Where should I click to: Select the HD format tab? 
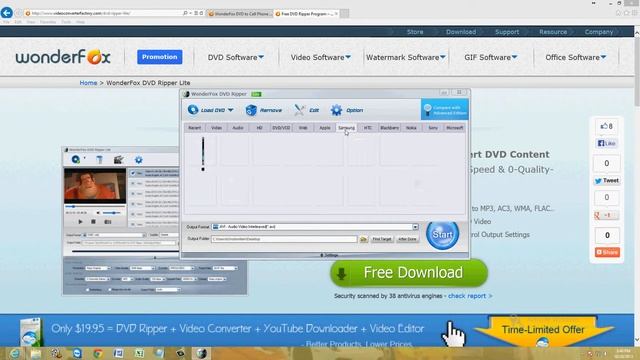[259, 128]
